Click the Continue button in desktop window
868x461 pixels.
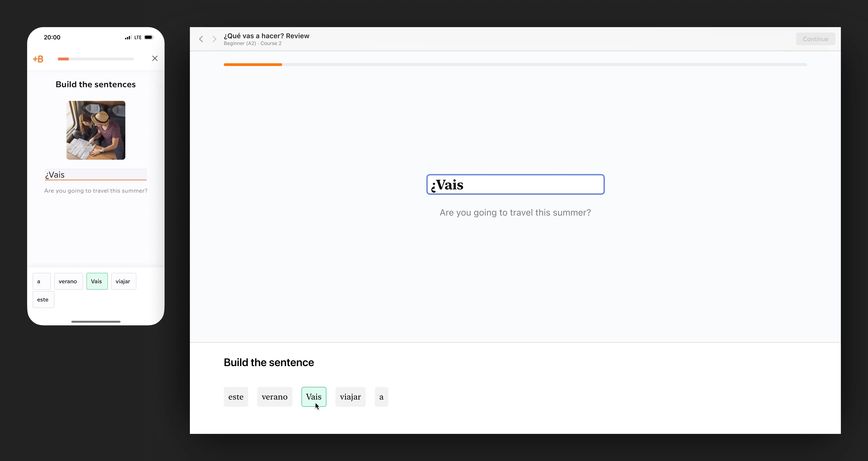(815, 39)
